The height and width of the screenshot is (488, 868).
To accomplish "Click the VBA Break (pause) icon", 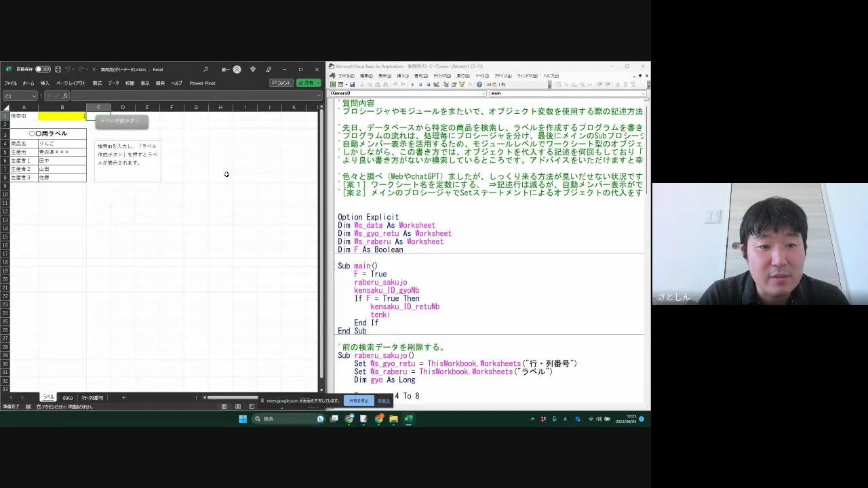I will [420, 85].
